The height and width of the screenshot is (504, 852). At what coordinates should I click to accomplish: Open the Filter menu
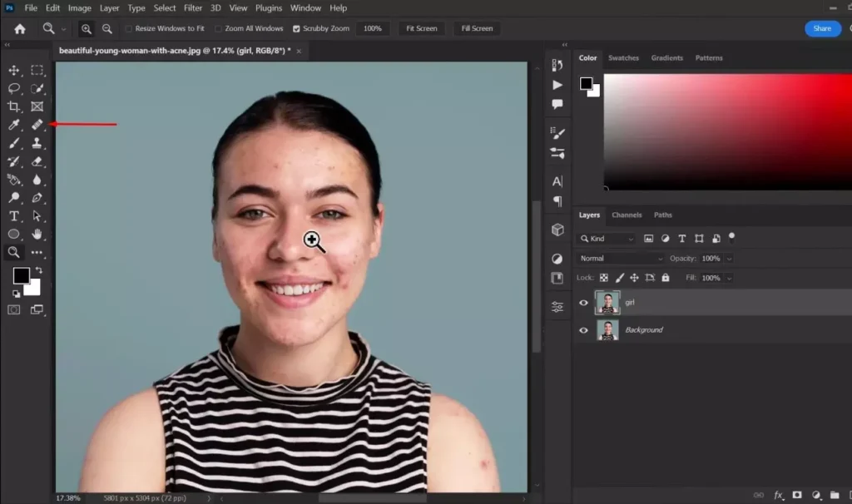(192, 7)
